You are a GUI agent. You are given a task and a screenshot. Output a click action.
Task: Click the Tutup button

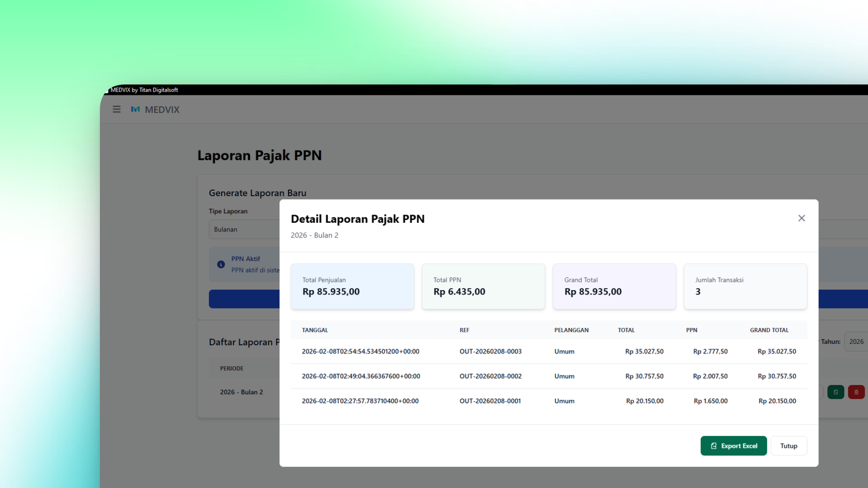pyautogui.click(x=788, y=446)
